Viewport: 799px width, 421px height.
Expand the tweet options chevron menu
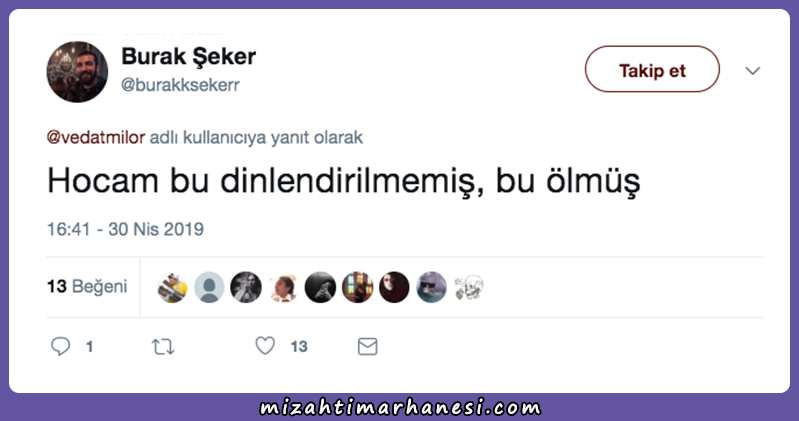tap(753, 71)
